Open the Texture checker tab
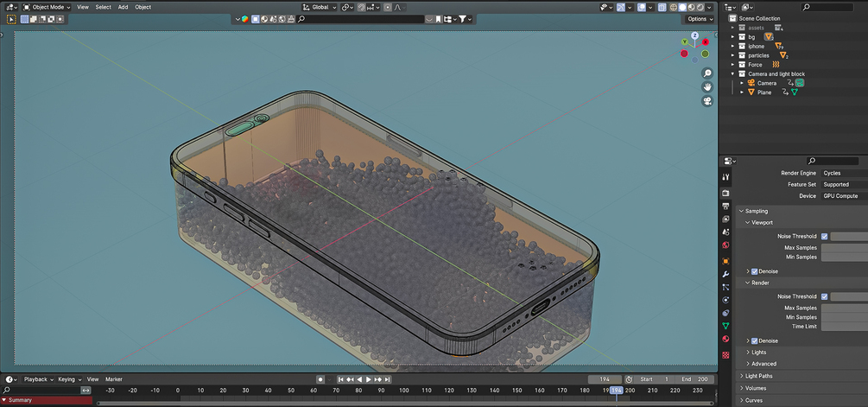This screenshot has height=407, width=868. [725, 355]
